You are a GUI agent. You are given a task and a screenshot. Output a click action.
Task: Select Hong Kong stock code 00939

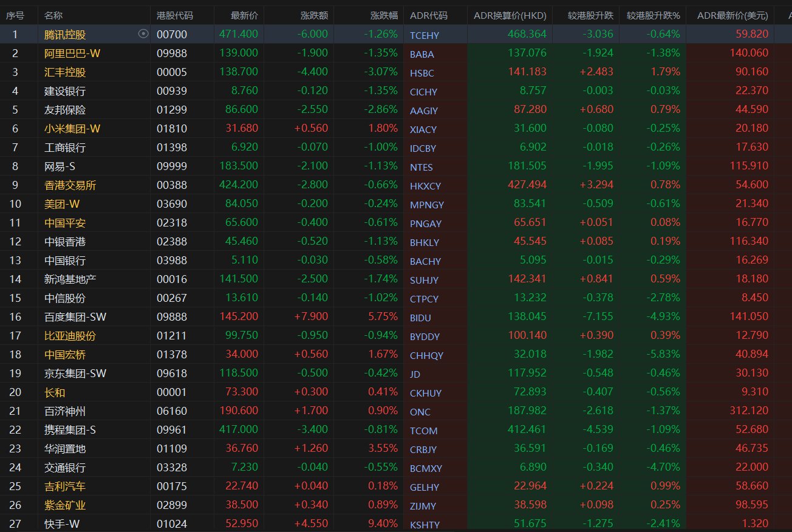pos(172,91)
